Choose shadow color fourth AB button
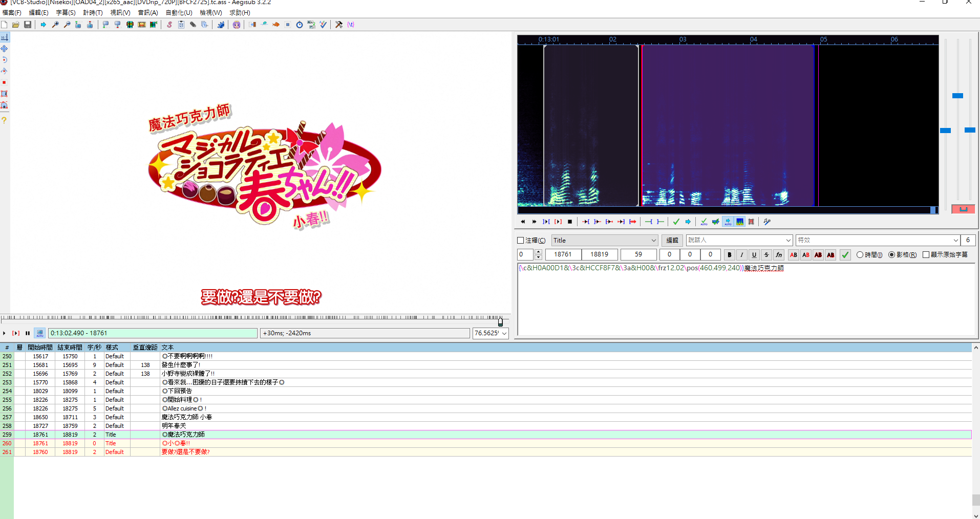Viewport: 980px width, 519px height. [x=830, y=255]
